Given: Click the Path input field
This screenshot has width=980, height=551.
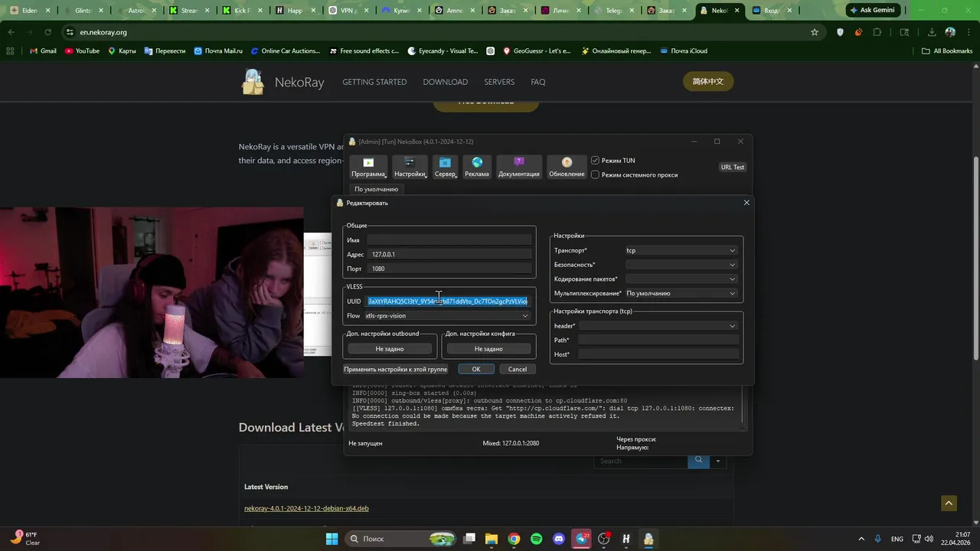Looking at the screenshot, I should click(x=658, y=340).
